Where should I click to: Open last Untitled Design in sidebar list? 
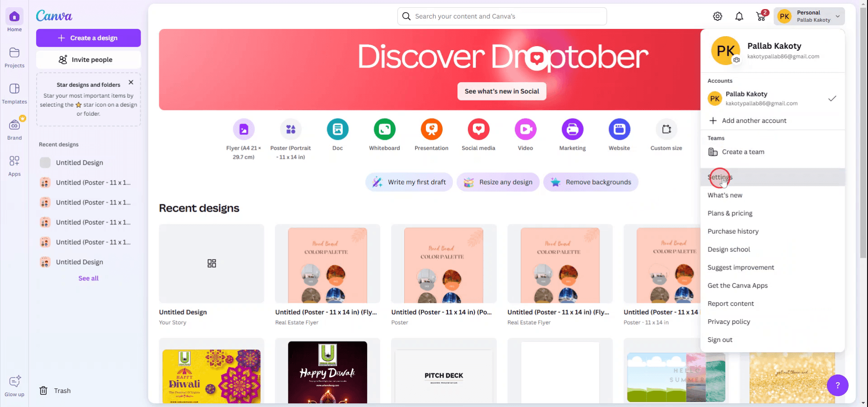(x=89, y=262)
